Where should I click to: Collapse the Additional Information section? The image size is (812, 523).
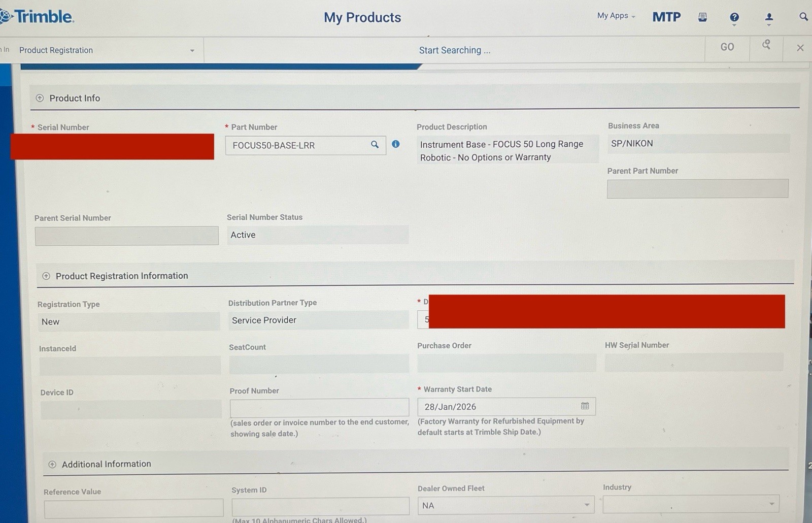click(x=52, y=465)
